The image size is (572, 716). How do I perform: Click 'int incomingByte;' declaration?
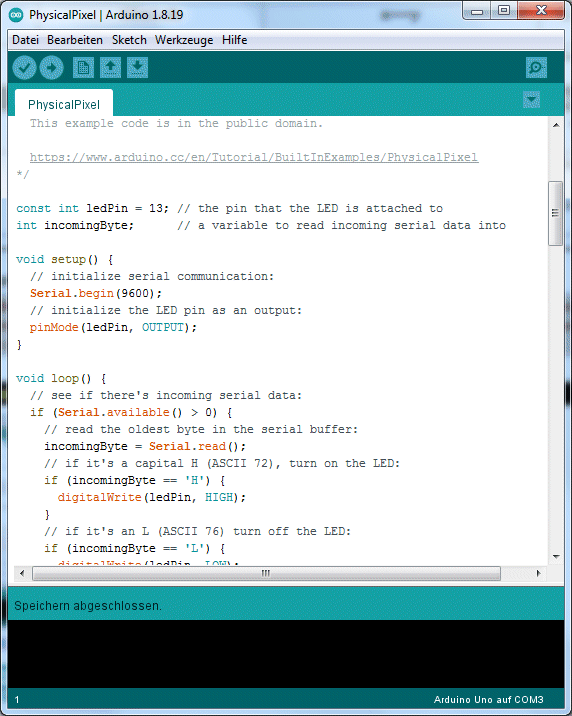point(75,225)
